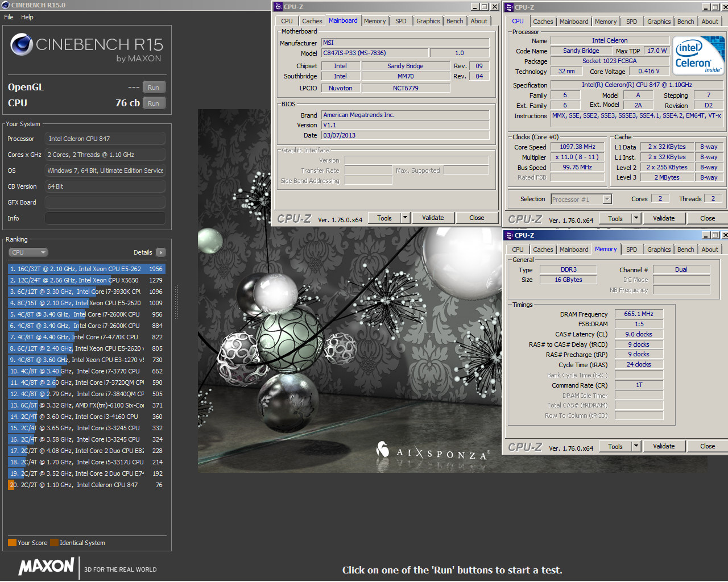The image size is (728, 582).
Task: Click Close button in CPU tab CPU-Z window
Action: 708,218
